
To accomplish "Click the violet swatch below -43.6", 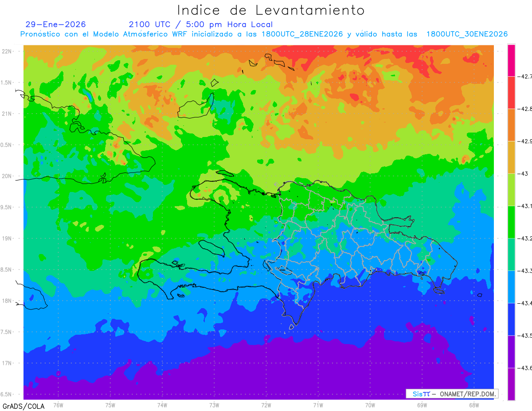I will [511, 384].
